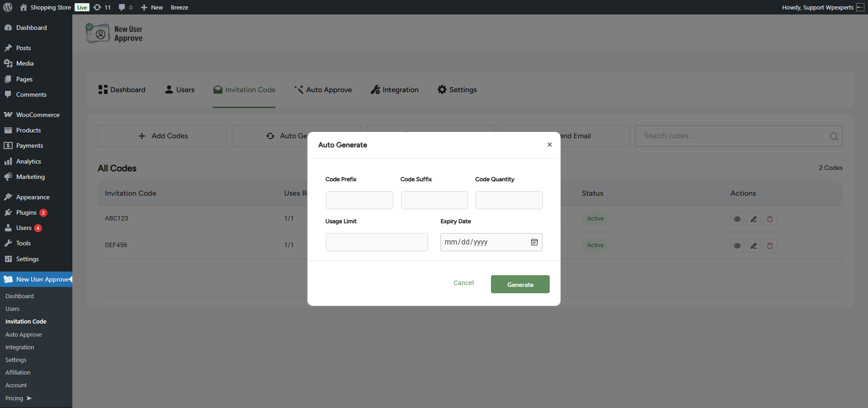Delete the ABC123 invitation code
Viewport: 868px width, 408px height.
tap(769, 219)
